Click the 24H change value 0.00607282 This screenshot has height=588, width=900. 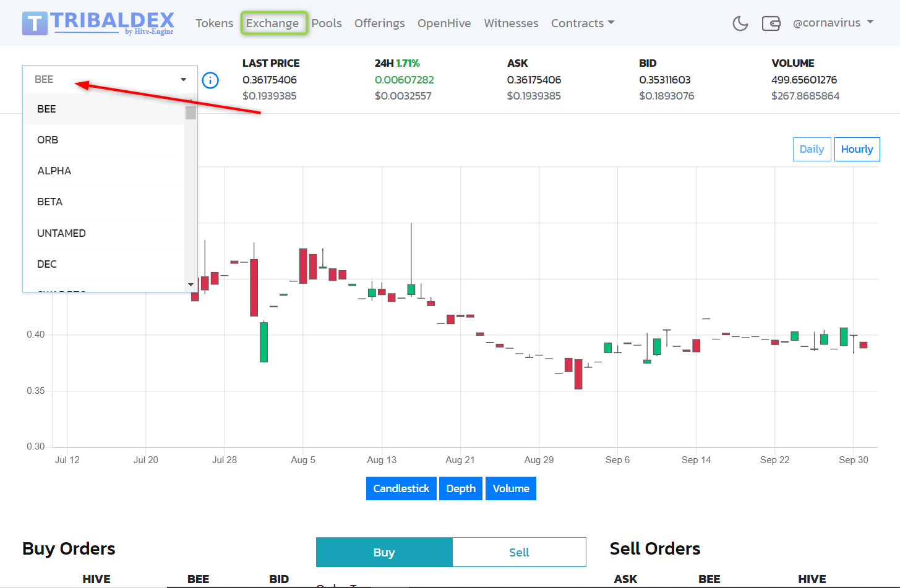coord(405,80)
